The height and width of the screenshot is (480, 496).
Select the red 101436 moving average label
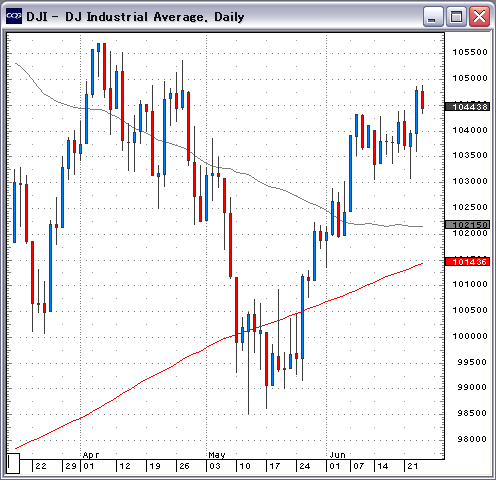pyautogui.click(x=467, y=262)
